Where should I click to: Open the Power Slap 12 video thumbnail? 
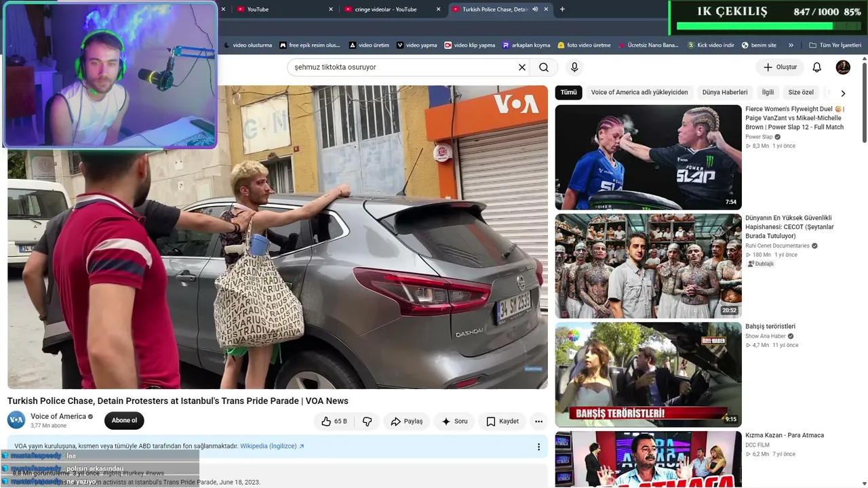coord(648,157)
